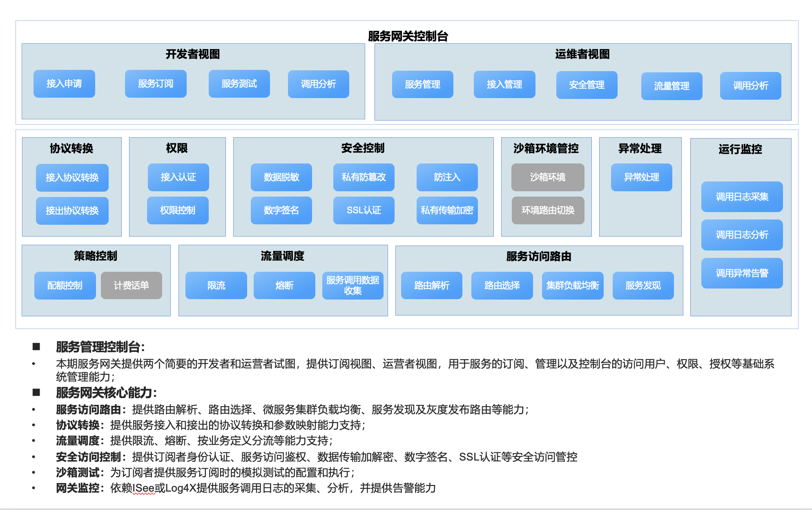This screenshot has width=812, height=510.
Task: Click the 开发者视图 panel heading
Action: point(193,54)
